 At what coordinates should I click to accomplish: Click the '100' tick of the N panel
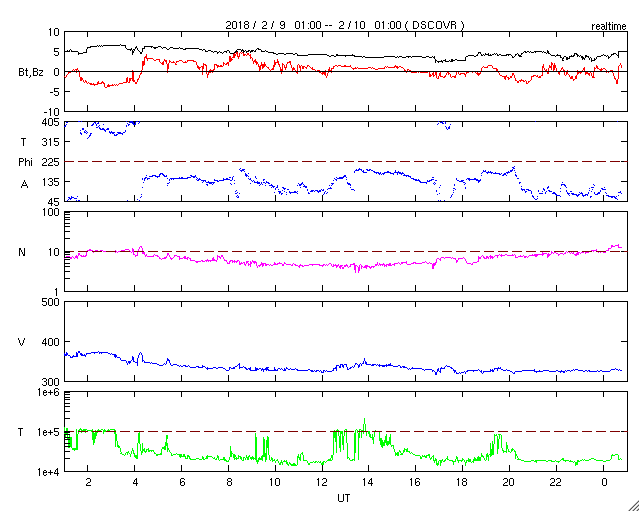[52, 212]
